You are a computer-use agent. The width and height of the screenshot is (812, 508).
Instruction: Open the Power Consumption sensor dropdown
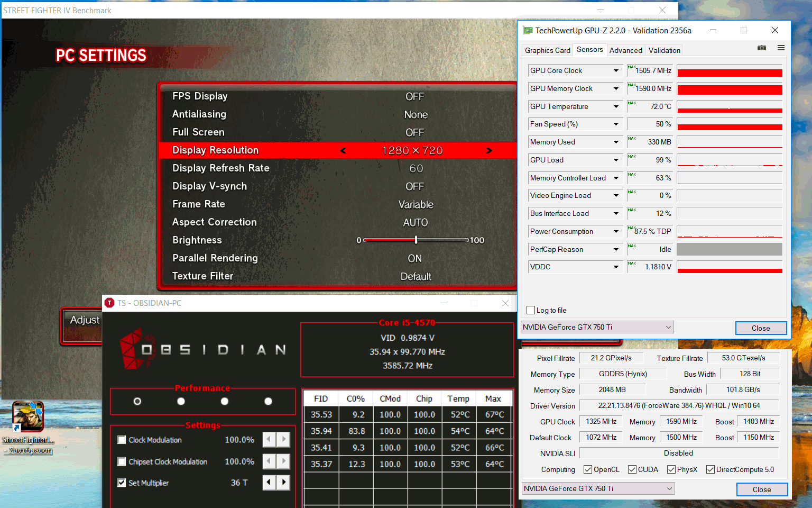tap(616, 232)
